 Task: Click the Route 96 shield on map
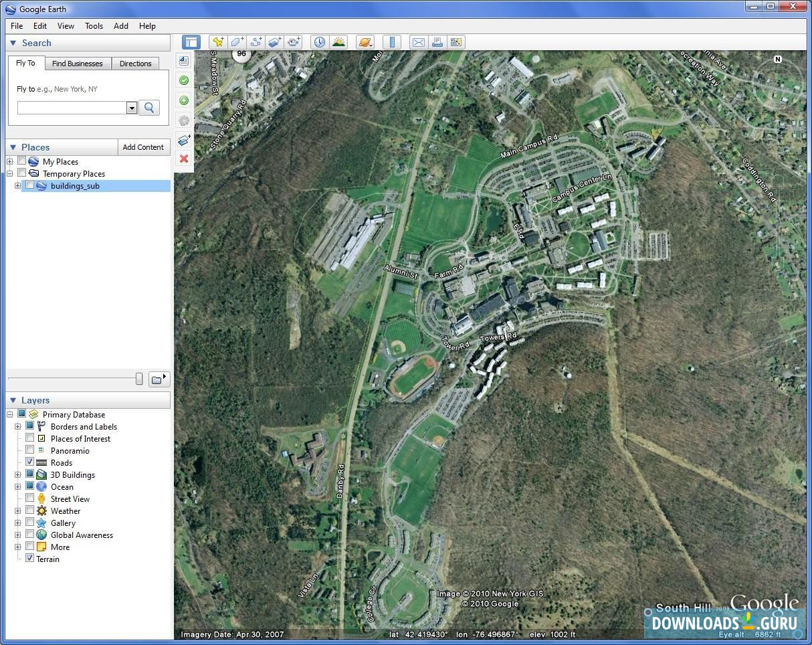point(241,54)
